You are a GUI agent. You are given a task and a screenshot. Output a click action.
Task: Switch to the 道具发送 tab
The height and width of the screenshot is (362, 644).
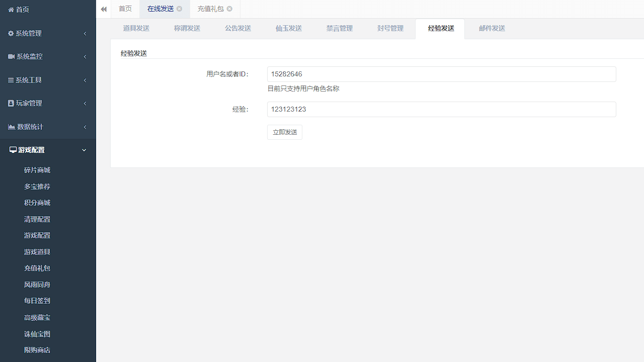[x=136, y=28]
